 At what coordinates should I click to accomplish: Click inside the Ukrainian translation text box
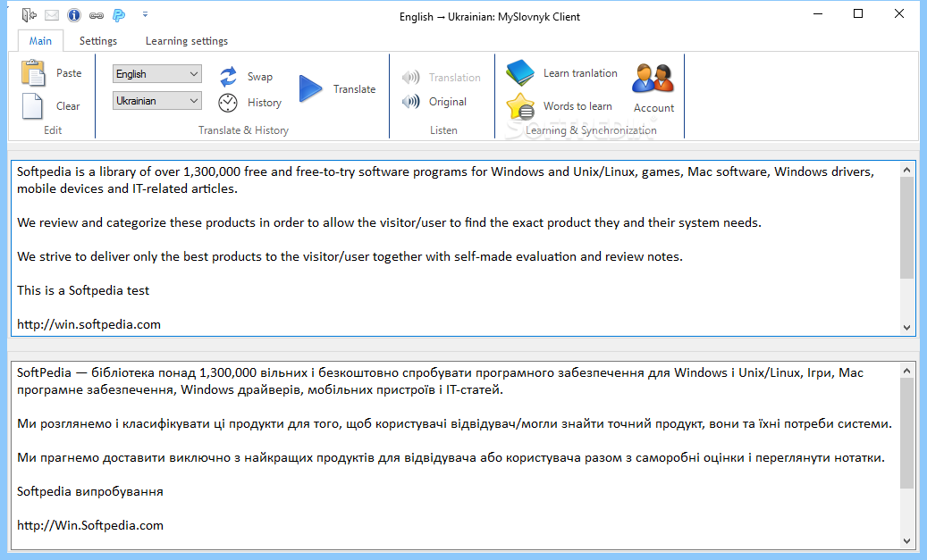click(455, 455)
